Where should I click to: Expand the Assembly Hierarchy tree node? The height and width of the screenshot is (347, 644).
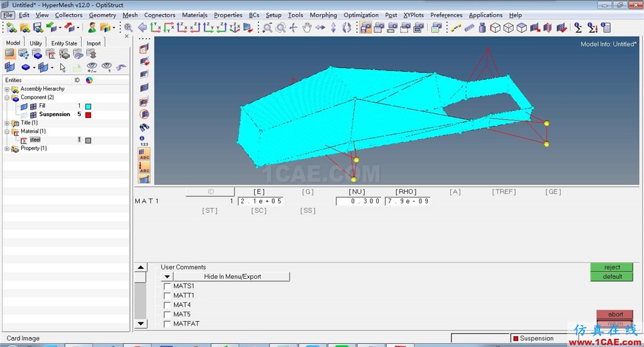(7, 89)
